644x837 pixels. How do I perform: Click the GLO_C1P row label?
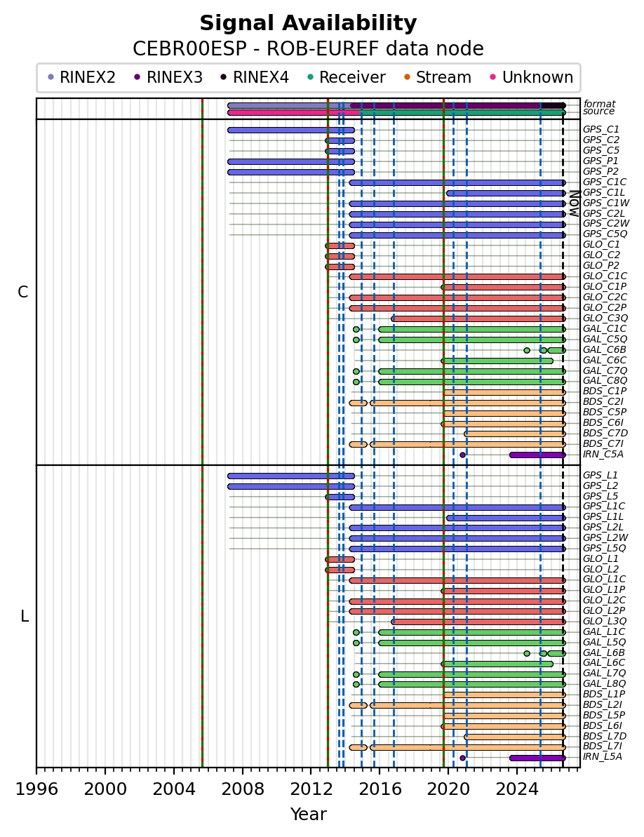(605, 287)
